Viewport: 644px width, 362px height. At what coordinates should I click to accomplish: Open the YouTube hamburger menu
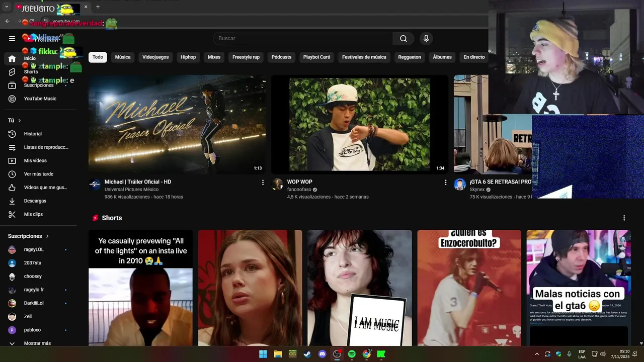12,38
